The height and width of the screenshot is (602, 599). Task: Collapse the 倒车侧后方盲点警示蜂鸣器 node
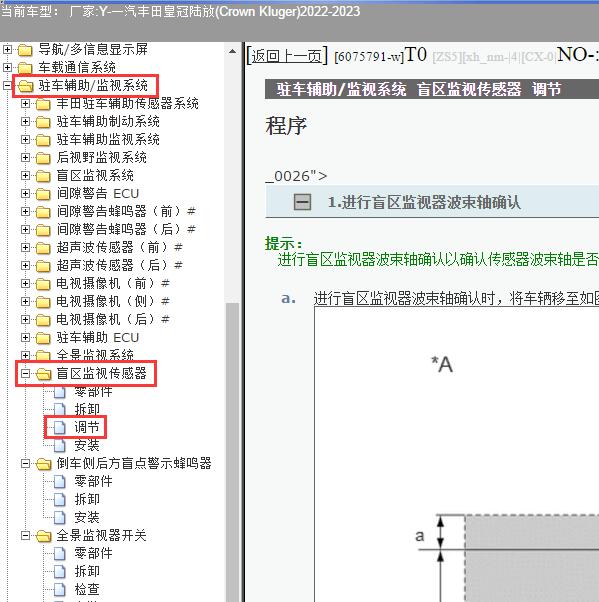pyautogui.click(x=25, y=463)
